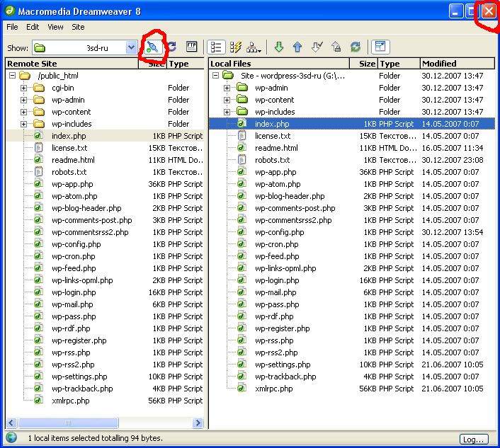The width and height of the screenshot is (500, 448).
Task: Click the Check Out Files icon
Action: (x=317, y=47)
